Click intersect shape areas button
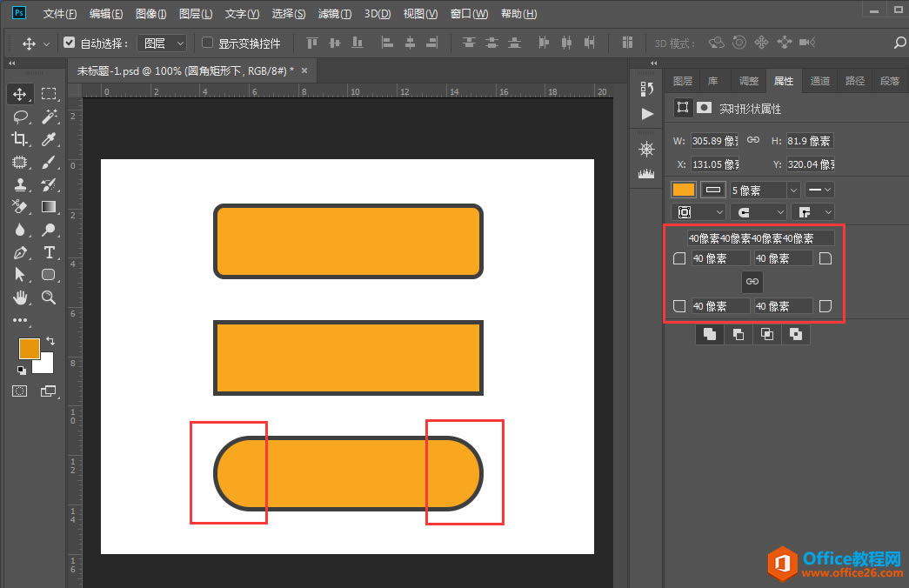This screenshot has width=909, height=588. (x=766, y=334)
